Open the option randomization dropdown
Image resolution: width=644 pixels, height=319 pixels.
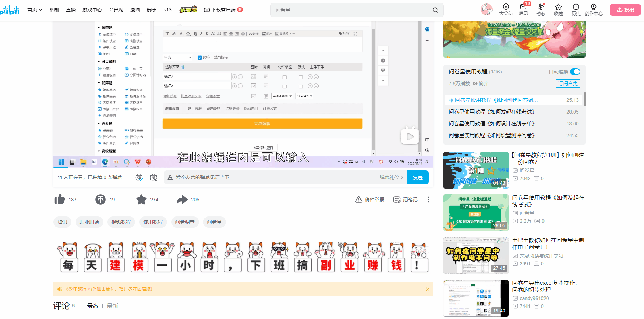click(282, 96)
